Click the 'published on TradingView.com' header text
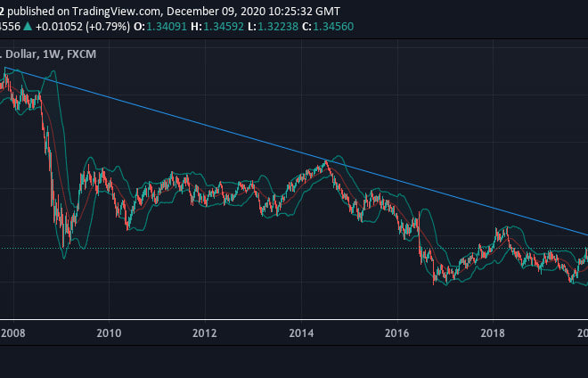 [x=84, y=12]
